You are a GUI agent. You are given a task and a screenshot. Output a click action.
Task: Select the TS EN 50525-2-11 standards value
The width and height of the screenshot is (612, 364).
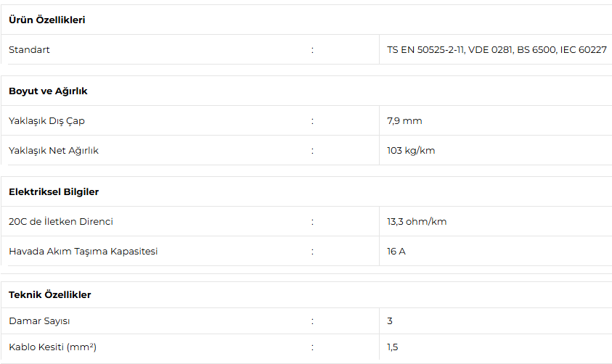(497, 50)
